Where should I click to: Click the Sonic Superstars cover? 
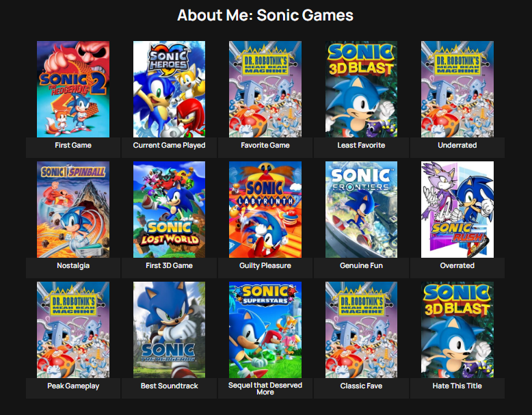click(x=265, y=330)
